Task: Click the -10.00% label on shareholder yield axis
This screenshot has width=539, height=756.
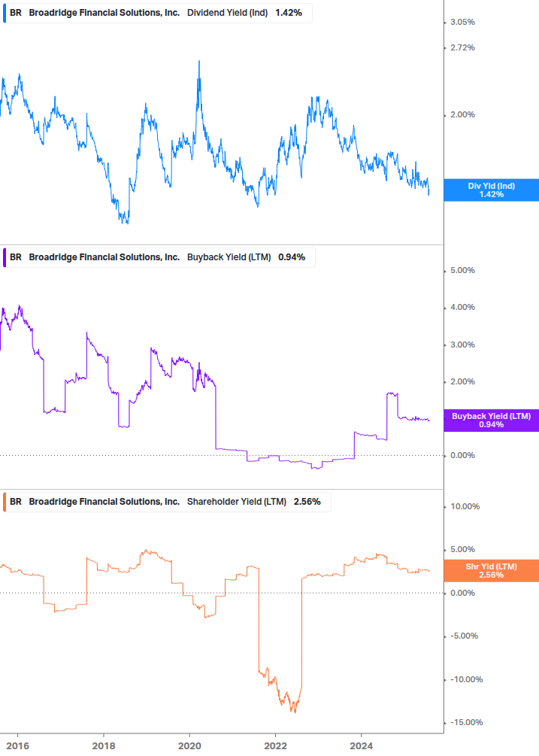Action: [x=466, y=680]
